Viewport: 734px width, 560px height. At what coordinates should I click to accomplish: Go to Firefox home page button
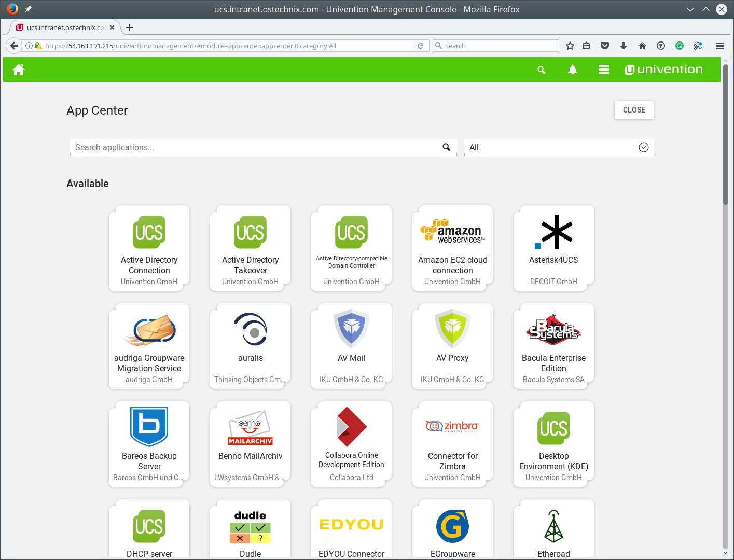pos(642,46)
